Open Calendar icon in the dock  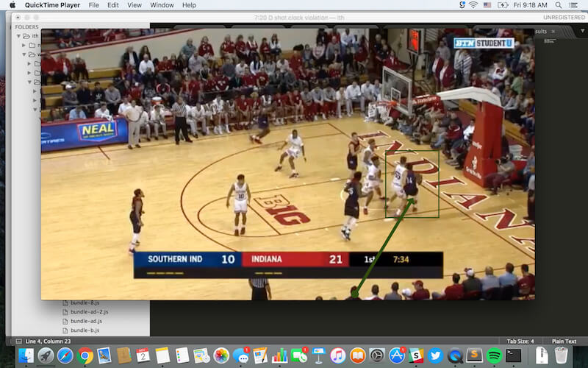click(143, 355)
